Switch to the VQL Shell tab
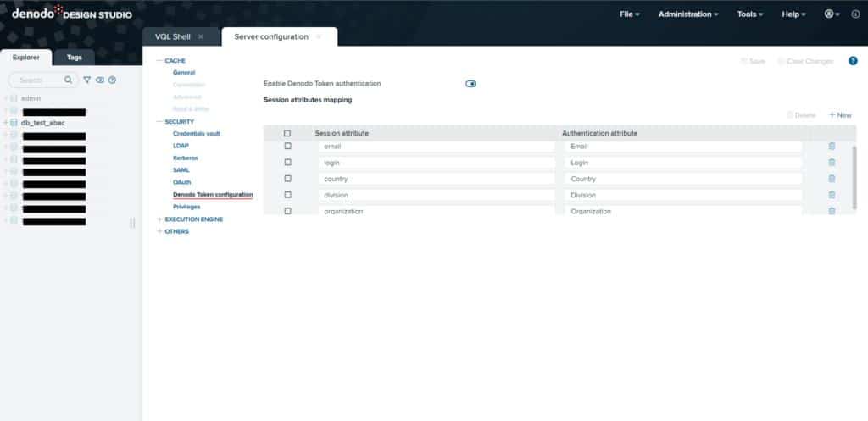The width and height of the screenshot is (868, 421). click(x=173, y=36)
